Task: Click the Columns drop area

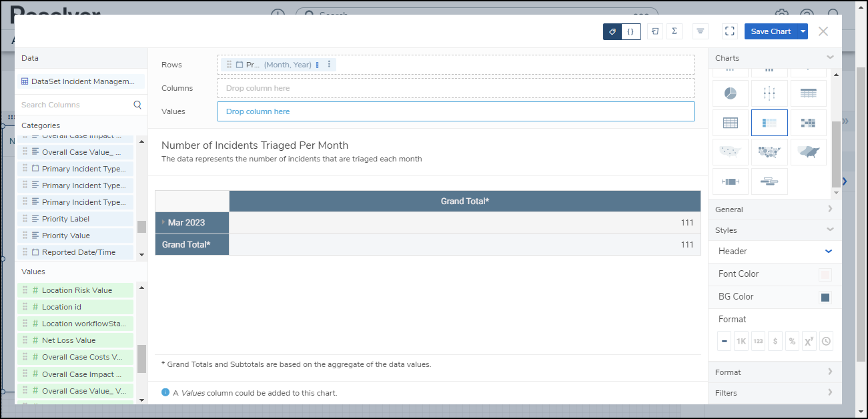Action: coord(456,88)
